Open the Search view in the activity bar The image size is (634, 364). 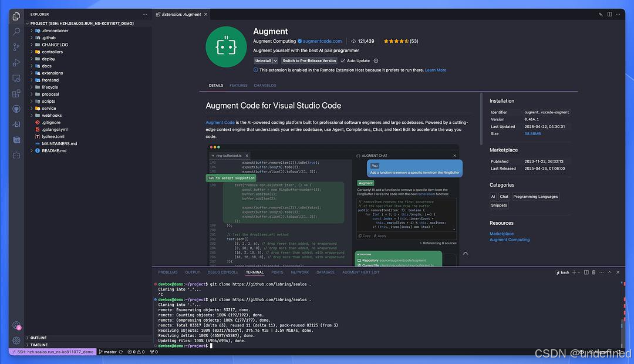coord(16,32)
